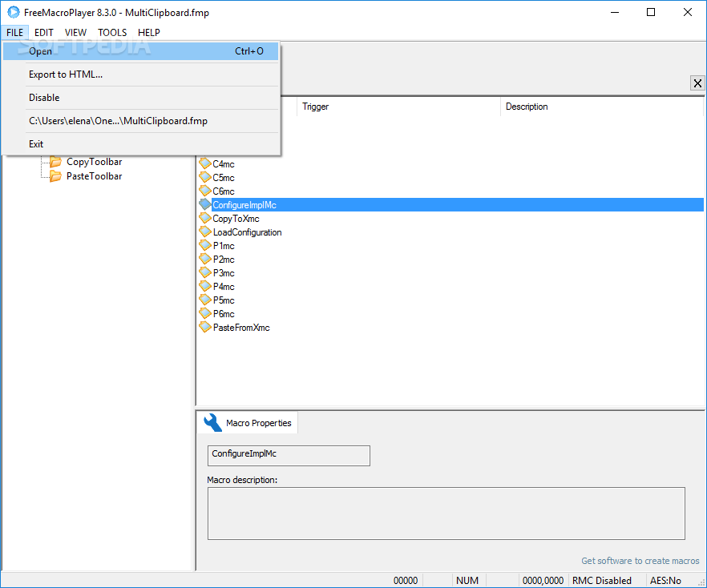Click the 0000,0000 coordinates status entry
Image resolution: width=707 pixels, height=588 pixels.
click(x=543, y=580)
